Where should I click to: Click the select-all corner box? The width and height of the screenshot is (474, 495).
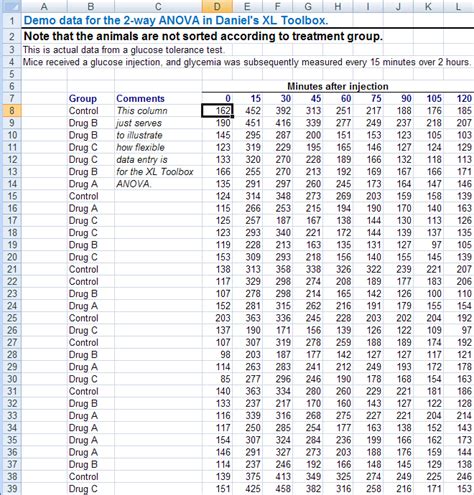[11, 6]
